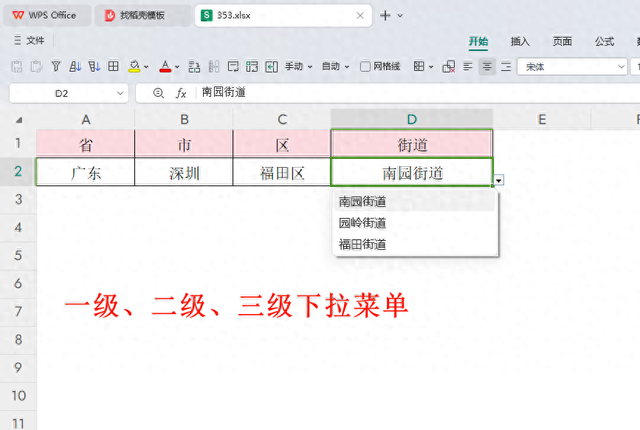640x430 pixels.
Task: Click cell containing 深圳
Action: click(184, 172)
